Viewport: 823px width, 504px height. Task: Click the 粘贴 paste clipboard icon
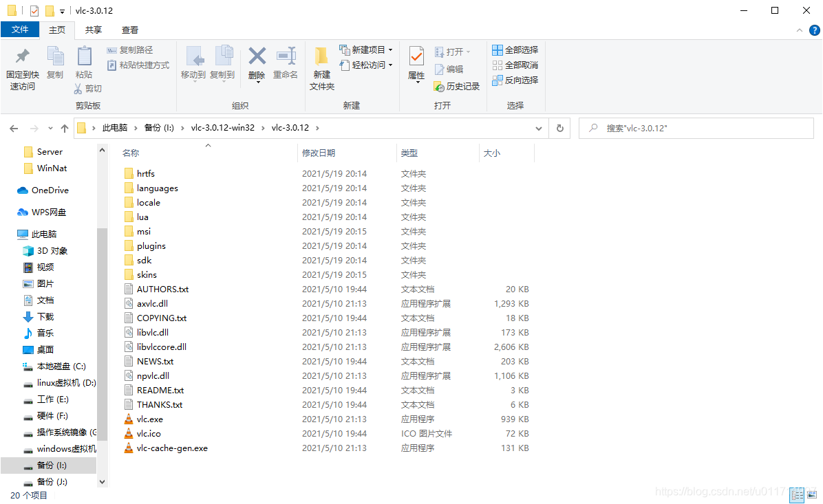coord(84,56)
